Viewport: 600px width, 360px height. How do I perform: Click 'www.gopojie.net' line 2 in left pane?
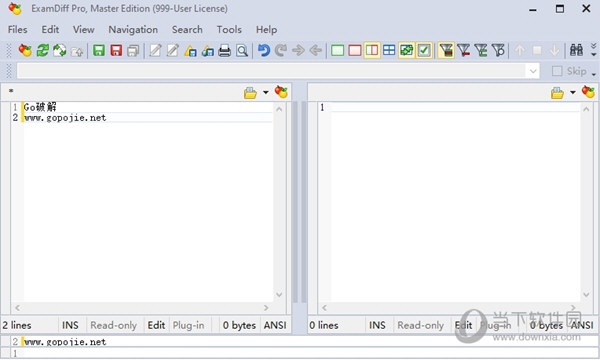pyautogui.click(x=65, y=118)
